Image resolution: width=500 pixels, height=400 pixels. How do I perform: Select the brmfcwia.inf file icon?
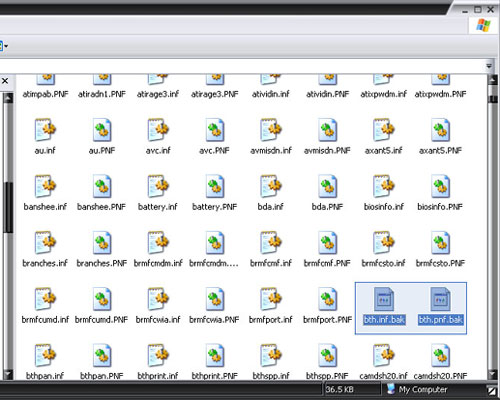click(x=158, y=299)
